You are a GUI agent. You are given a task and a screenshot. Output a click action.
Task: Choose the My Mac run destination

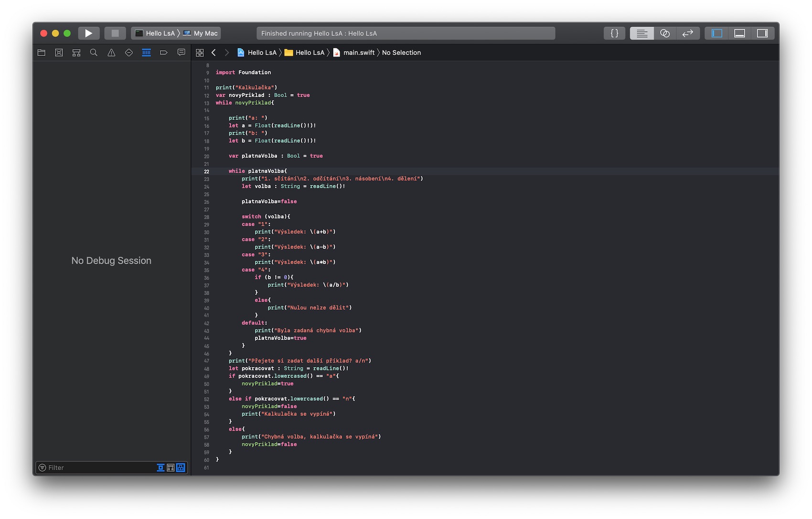201,33
